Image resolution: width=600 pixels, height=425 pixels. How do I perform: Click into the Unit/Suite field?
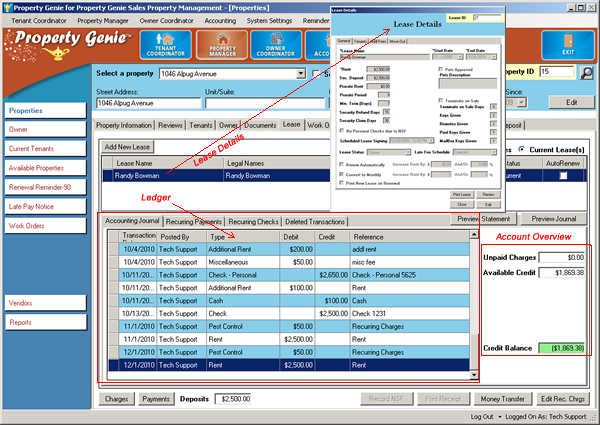tap(265, 103)
